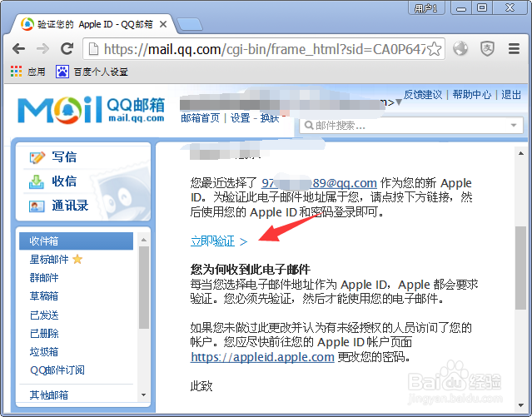Click the 通讯录 contacts icon
Viewport: 532px width, 417px height.
[37, 206]
